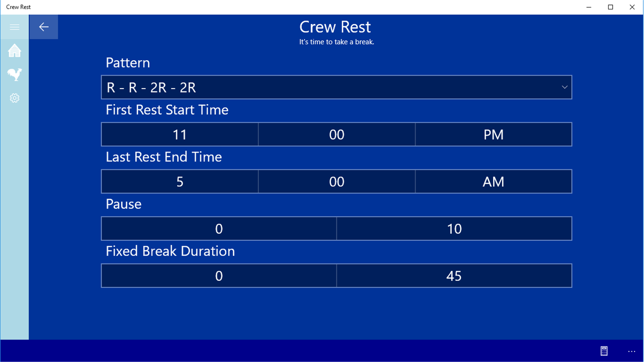The width and height of the screenshot is (644, 362).
Task: Set Pause hours value 0
Action: (x=219, y=229)
